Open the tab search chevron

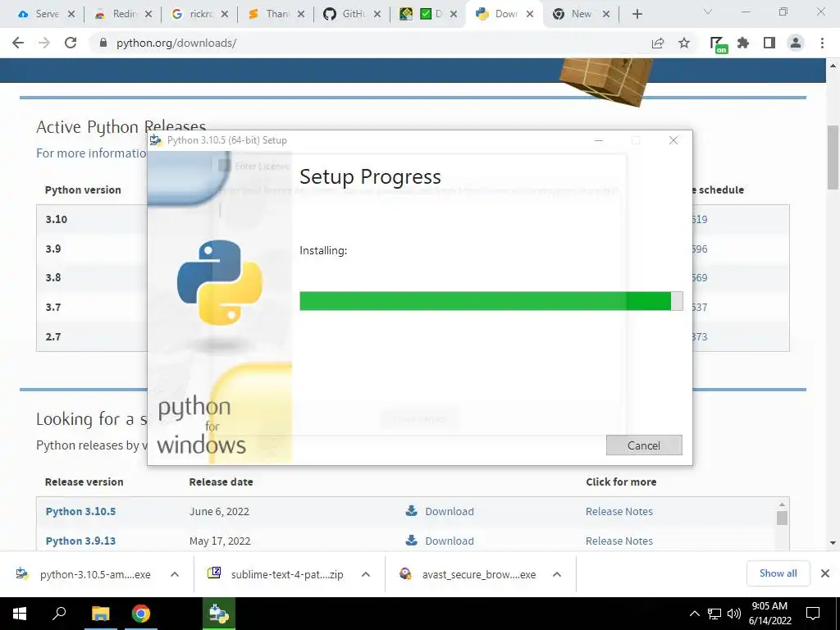pyautogui.click(x=708, y=11)
